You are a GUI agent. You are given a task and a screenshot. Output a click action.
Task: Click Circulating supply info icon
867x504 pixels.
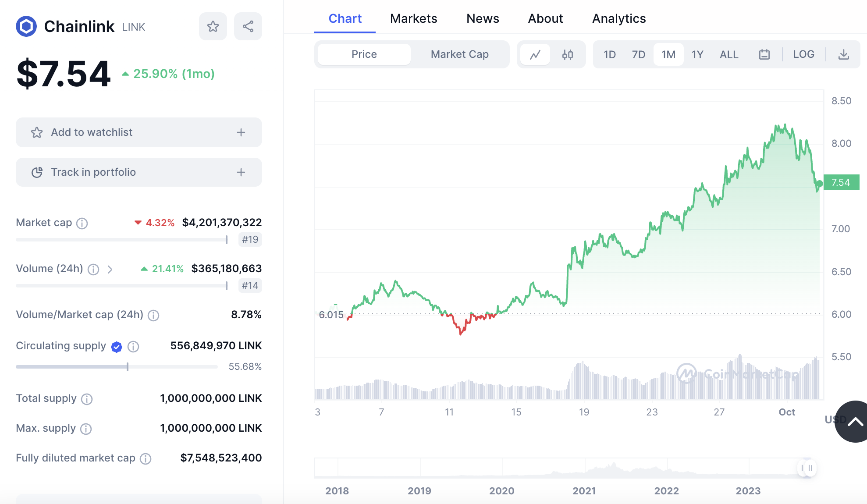[x=133, y=347]
